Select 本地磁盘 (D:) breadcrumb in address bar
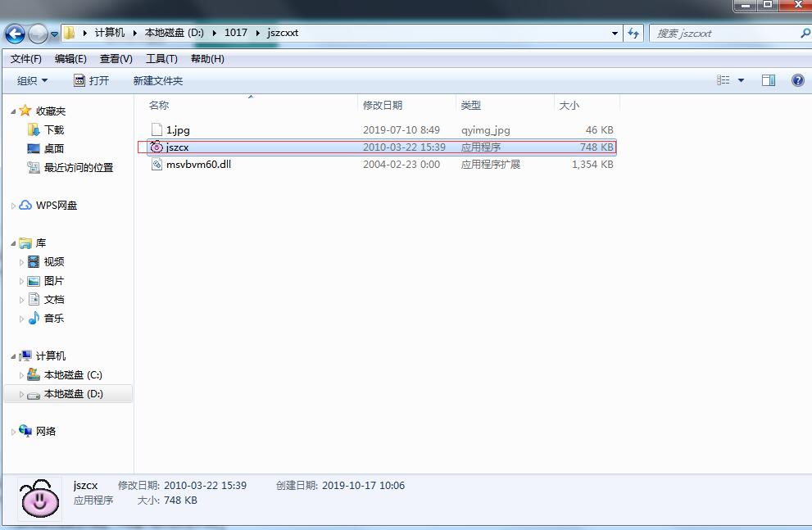The image size is (812, 530). pos(174,33)
